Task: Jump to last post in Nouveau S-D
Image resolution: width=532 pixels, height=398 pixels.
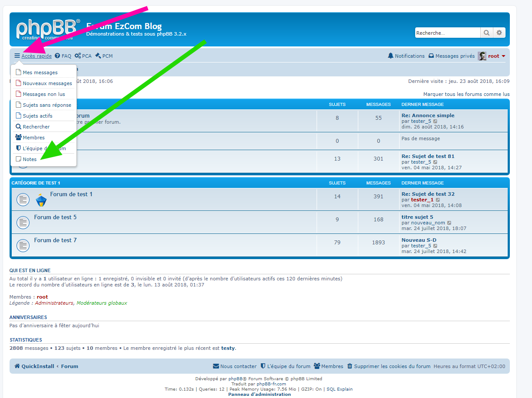Action: pyautogui.click(x=435, y=246)
